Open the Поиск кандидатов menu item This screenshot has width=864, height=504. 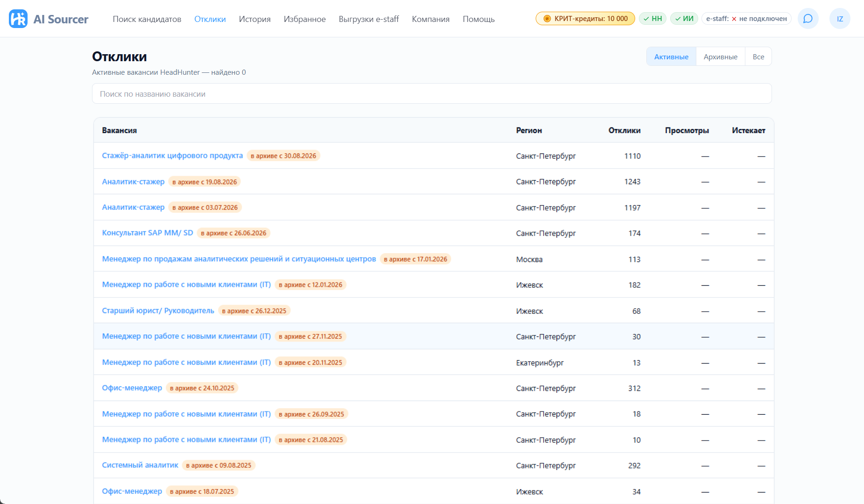(147, 19)
